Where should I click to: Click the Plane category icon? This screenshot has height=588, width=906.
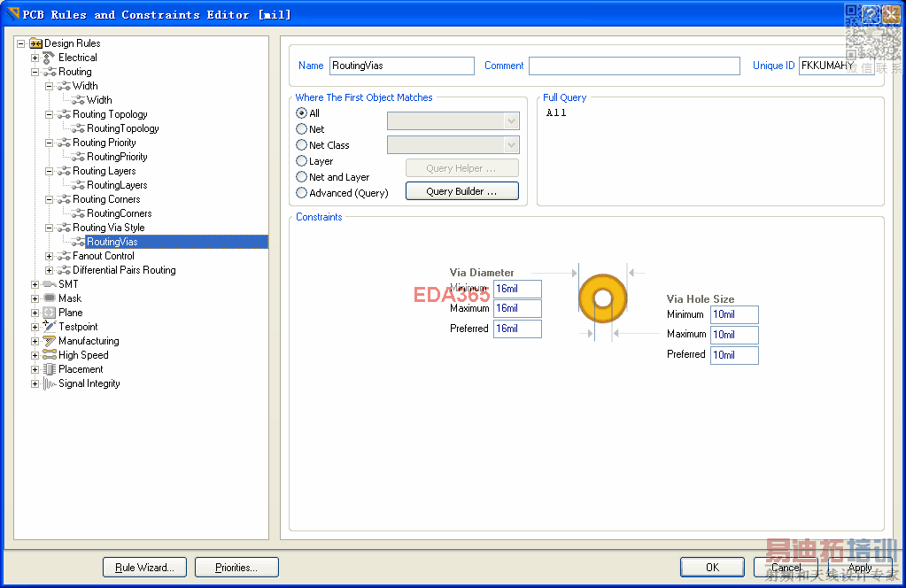(x=50, y=313)
